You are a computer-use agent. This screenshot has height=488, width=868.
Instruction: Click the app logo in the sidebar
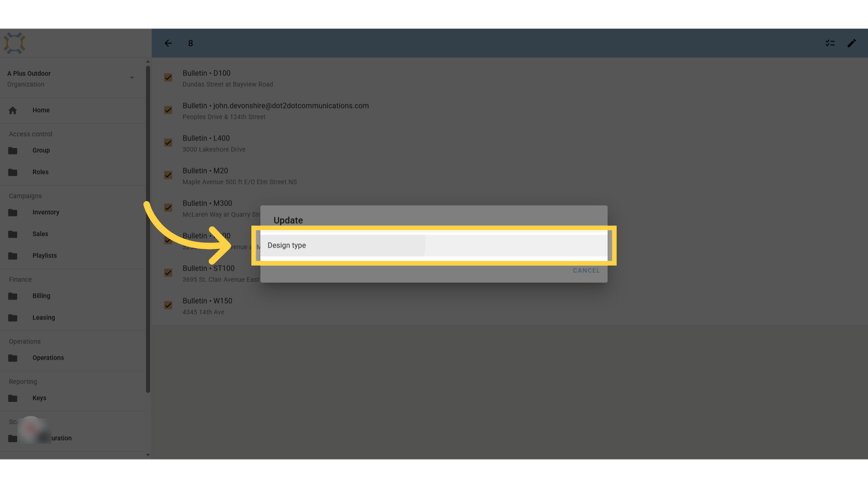[14, 43]
